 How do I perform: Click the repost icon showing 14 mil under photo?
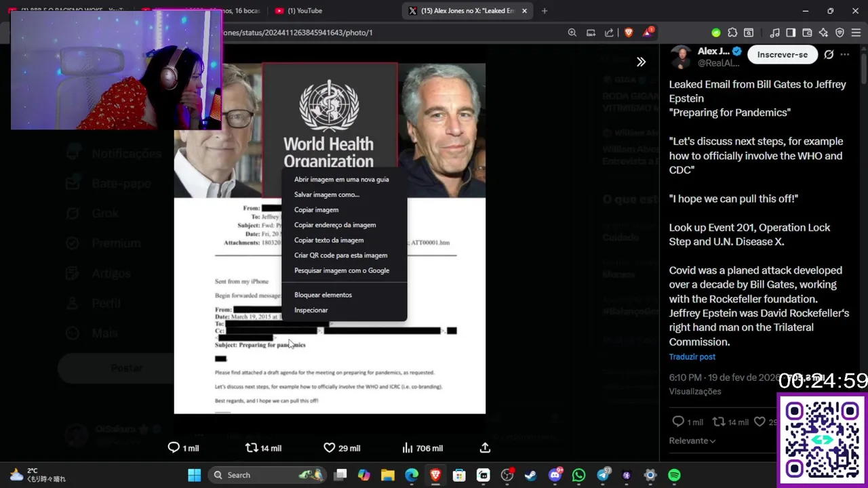pos(252,448)
